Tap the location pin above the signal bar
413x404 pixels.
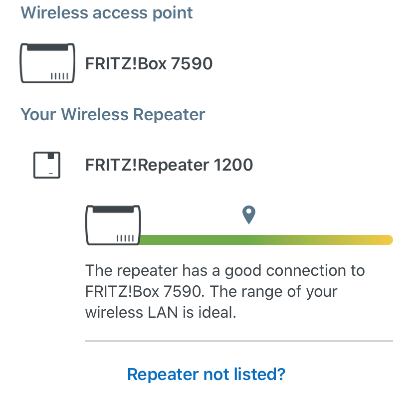(249, 215)
